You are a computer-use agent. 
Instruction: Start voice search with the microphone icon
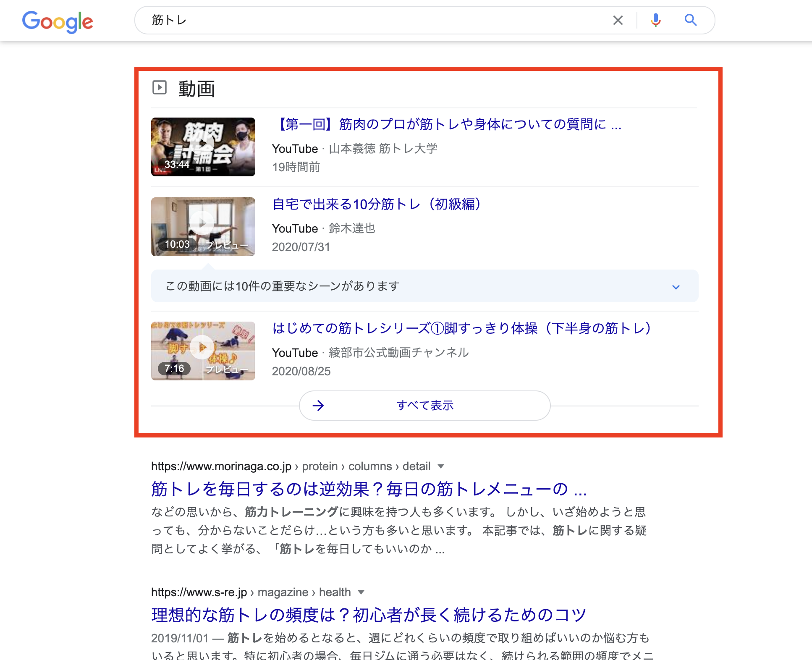655,20
